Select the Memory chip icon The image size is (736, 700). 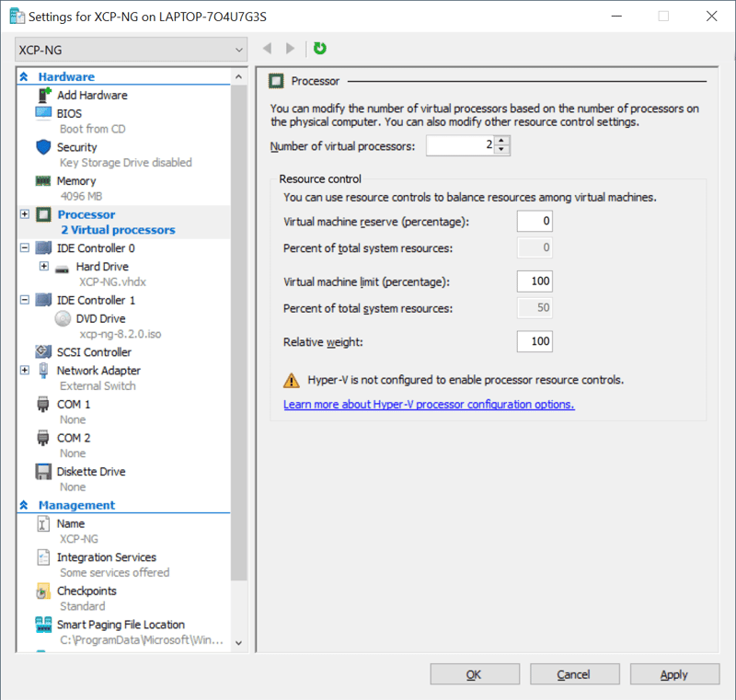[x=43, y=181]
